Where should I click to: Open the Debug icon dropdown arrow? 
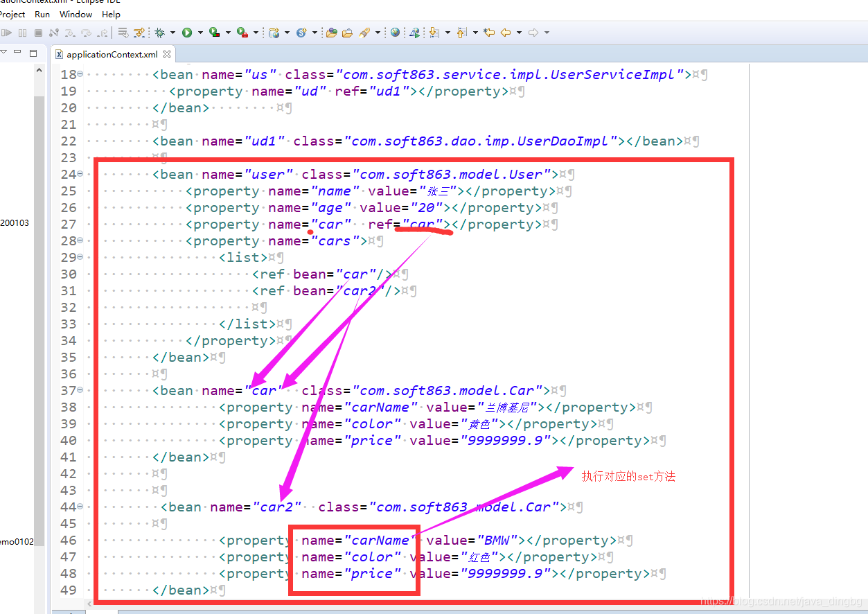pos(172,33)
